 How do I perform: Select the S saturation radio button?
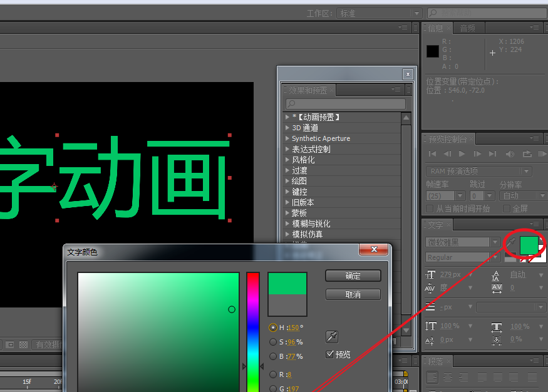pyautogui.click(x=273, y=342)
